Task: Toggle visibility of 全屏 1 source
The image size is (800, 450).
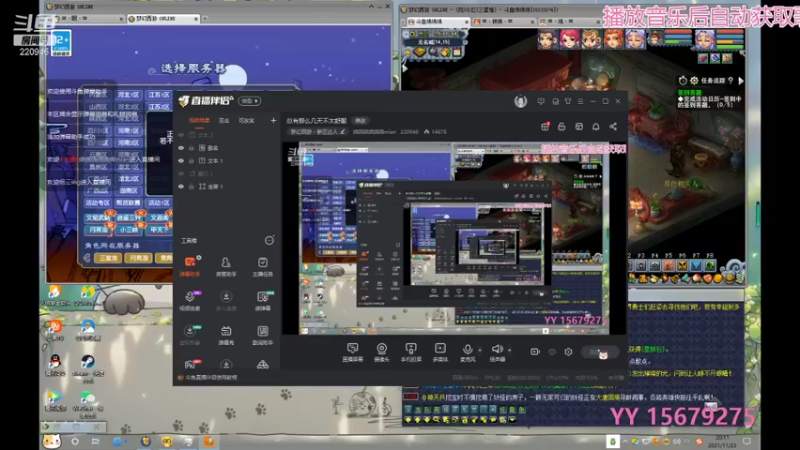Action: [181, 187]
